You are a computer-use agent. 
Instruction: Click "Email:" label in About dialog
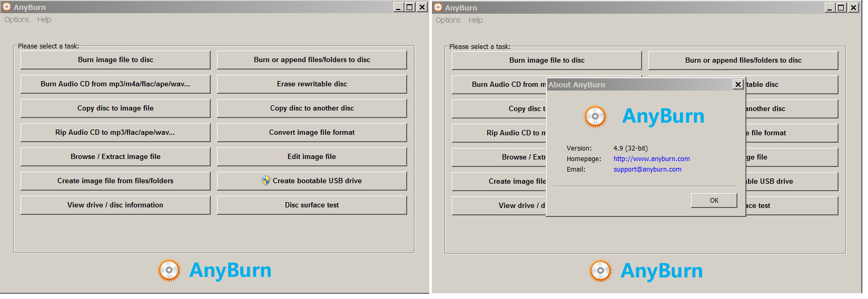tap(576, 169)
